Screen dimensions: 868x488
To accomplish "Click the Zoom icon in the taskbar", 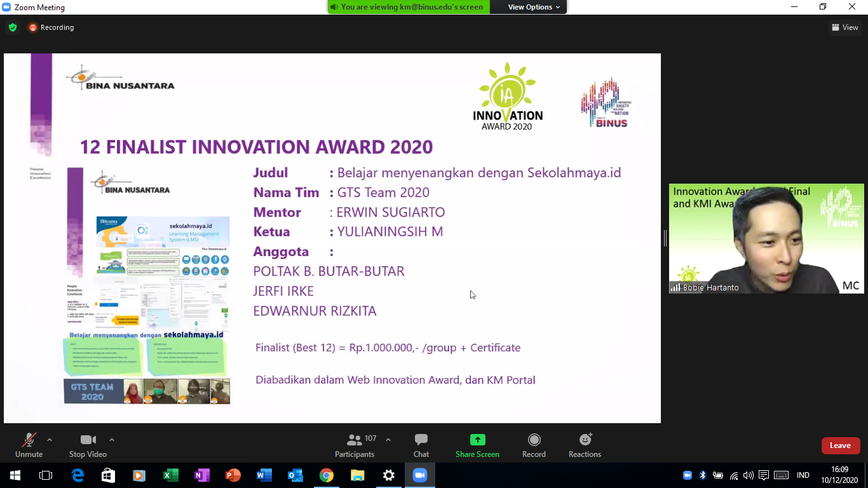I will click(x=420, y=475).
